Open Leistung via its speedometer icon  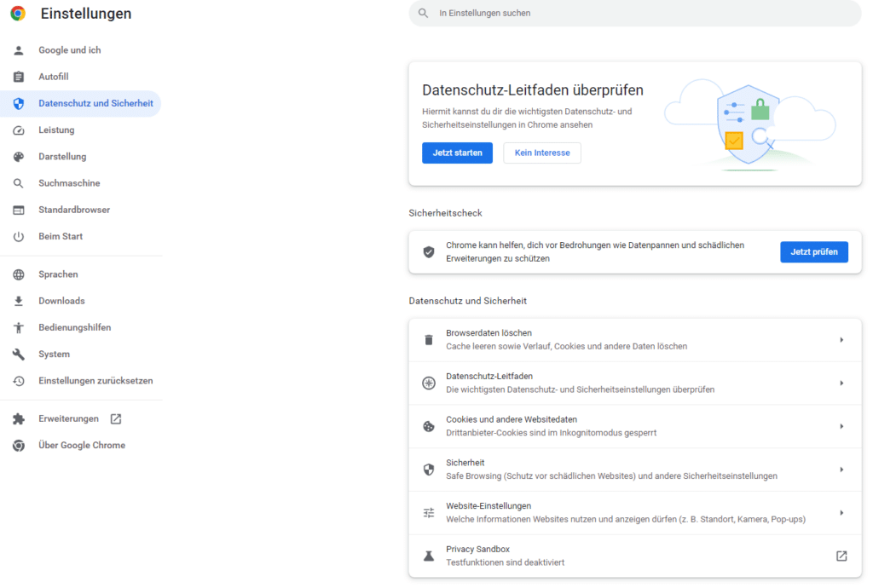click(19, 130)
